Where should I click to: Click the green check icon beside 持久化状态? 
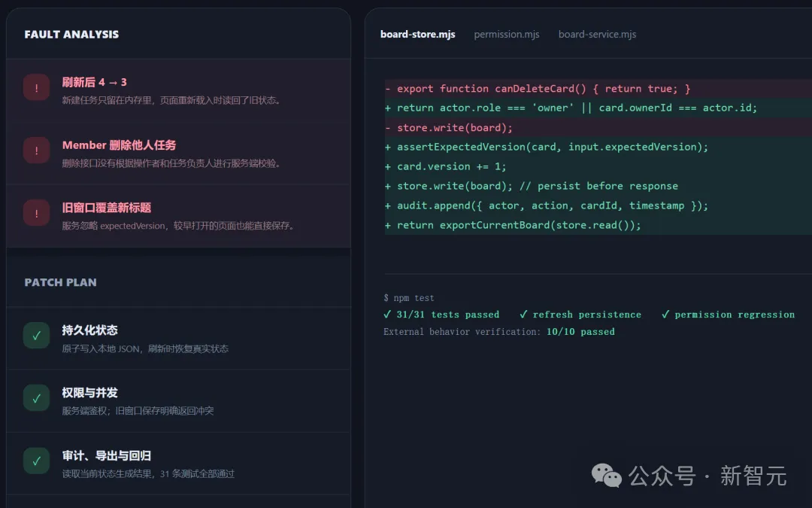pyautogui.click(x=36, y=336)
